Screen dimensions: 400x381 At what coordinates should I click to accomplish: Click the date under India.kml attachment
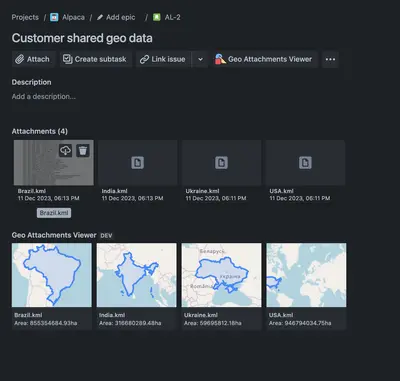coord(132,198)
